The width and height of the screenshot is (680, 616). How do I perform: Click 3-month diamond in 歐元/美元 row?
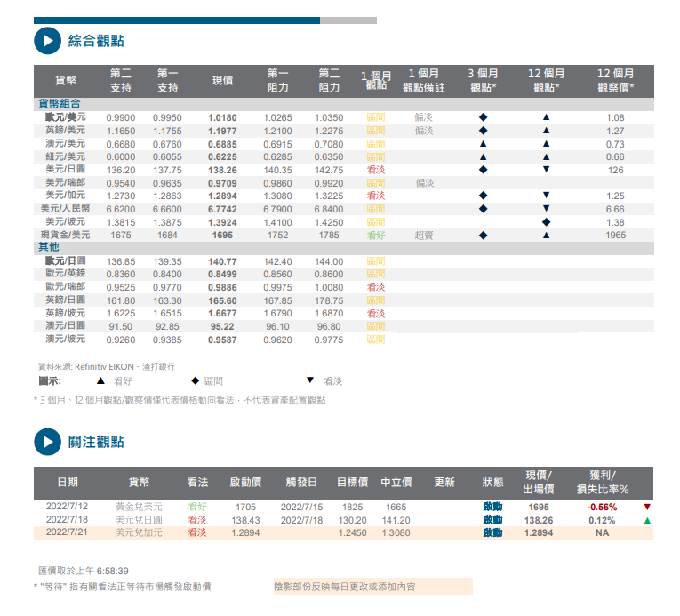483,117
